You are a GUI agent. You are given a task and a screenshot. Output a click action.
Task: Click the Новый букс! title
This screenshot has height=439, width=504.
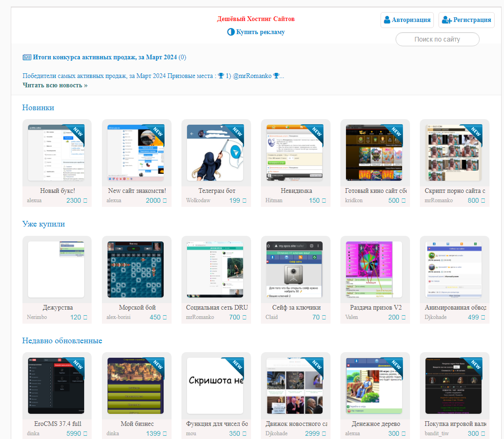(x=58, y=191)
